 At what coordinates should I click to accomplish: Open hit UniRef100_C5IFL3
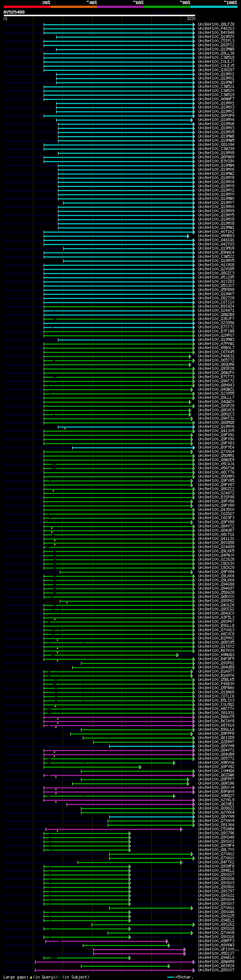point(216,41)
